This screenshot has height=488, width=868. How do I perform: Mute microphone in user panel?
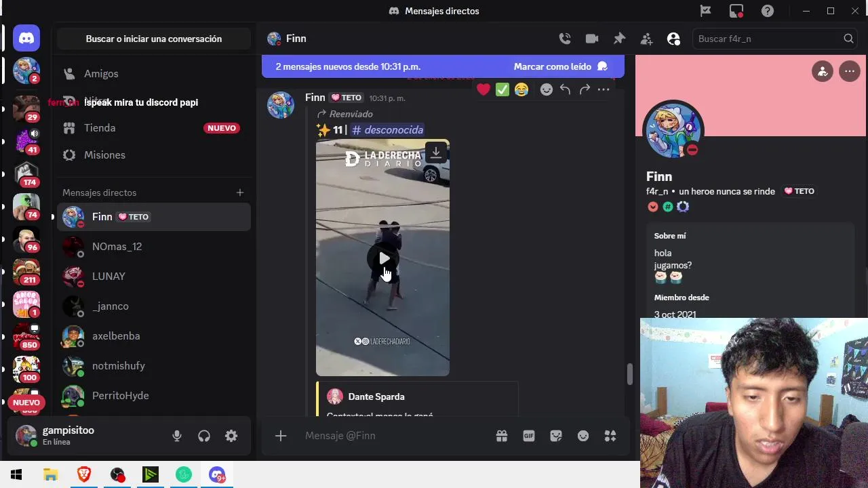click(x=177, y=436)
